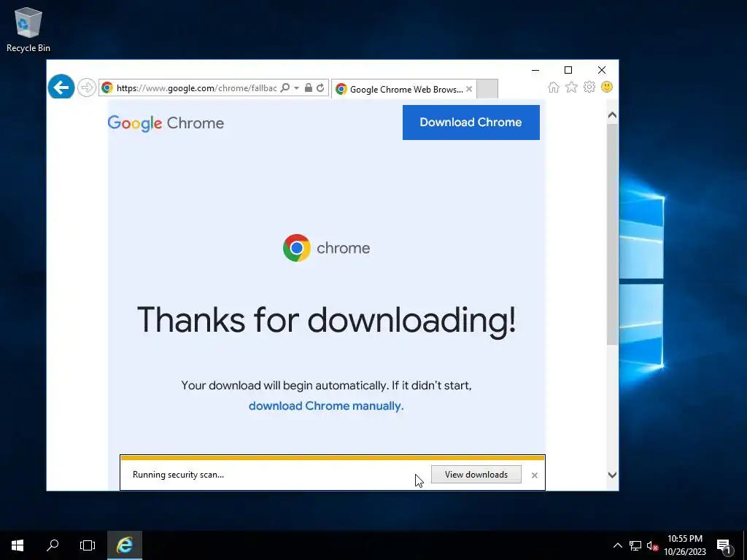Screen dimensions: 747x560
Task: Go back using the blue back arrow
Action: (x=61, y=87)
